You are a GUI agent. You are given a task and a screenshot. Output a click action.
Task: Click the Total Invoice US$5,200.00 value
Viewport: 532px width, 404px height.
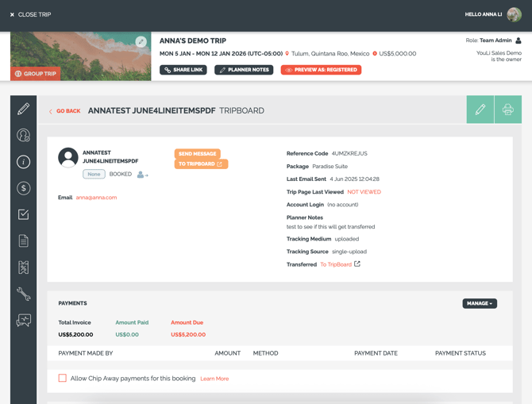pyautogui.click(x=75, y=334)
